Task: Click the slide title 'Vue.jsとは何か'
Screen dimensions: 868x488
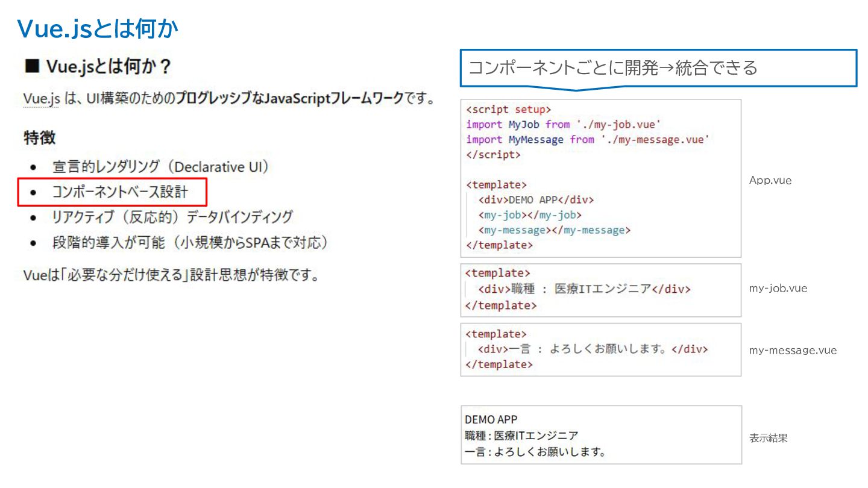Action: (x=98, y=28)
